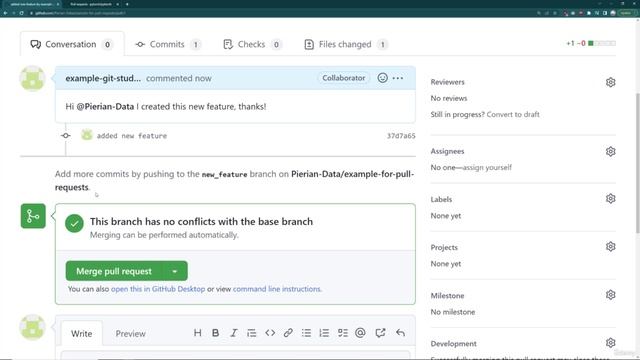Toggle bold formatting icon
The image size is (640, 360).
click(216, 333)
